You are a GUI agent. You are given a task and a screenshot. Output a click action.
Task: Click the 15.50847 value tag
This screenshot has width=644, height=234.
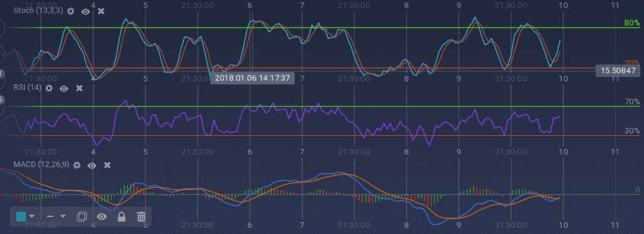(x=618, y=70)
